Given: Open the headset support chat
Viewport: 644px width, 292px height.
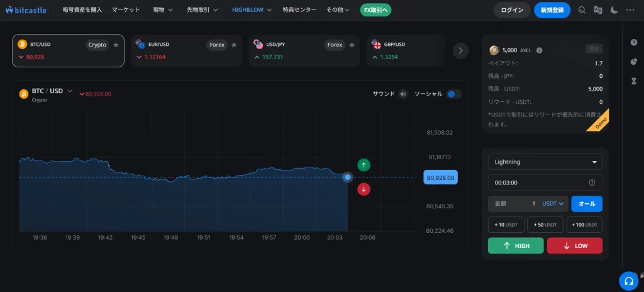Looking at the screenshot, I should pyautogui.click(x=628, y=281).
